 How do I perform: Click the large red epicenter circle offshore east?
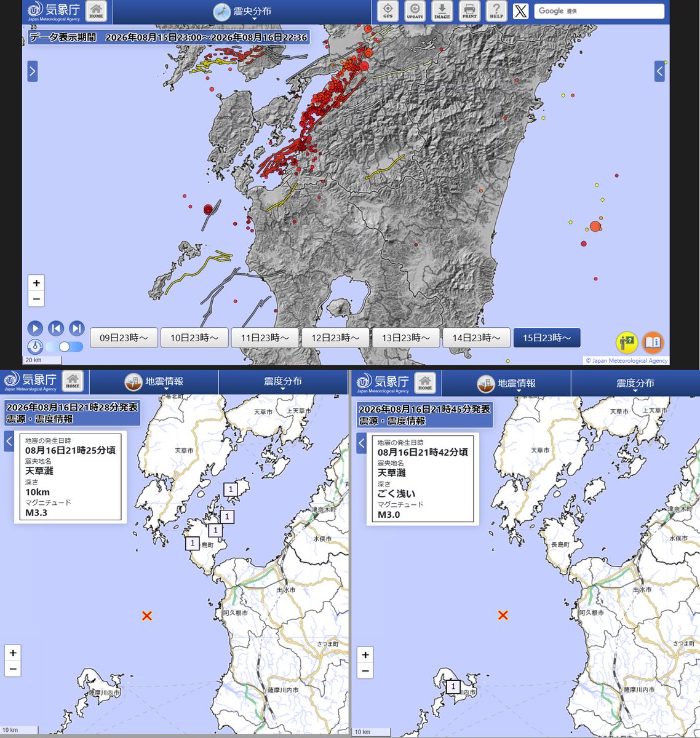coord(595,226)
